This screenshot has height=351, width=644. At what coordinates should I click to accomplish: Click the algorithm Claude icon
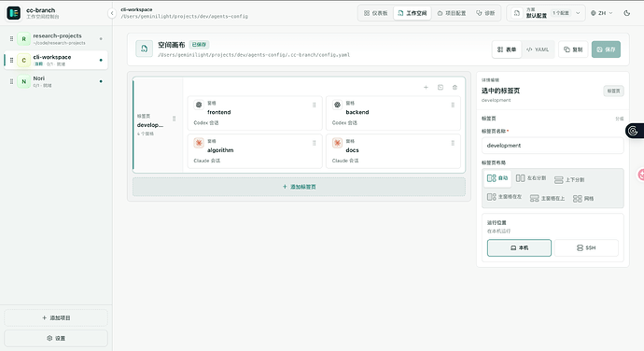pos(199,143)
